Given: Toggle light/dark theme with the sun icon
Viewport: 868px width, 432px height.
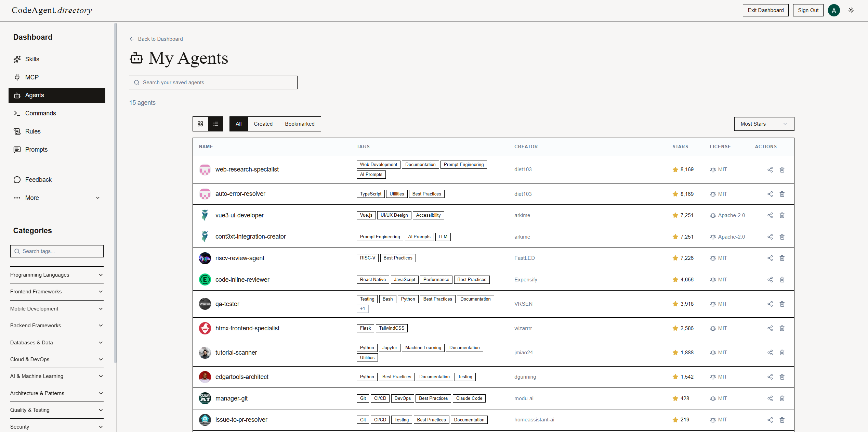Looking at the screenshot, I should click(851, 10).
